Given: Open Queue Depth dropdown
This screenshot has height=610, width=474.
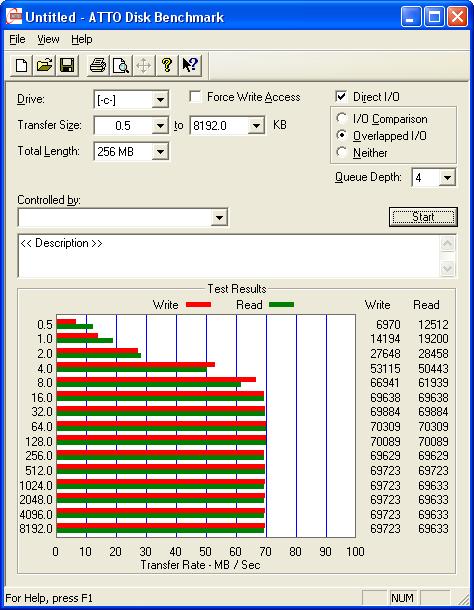Looking at the screenshot, I should coord(448,178).
